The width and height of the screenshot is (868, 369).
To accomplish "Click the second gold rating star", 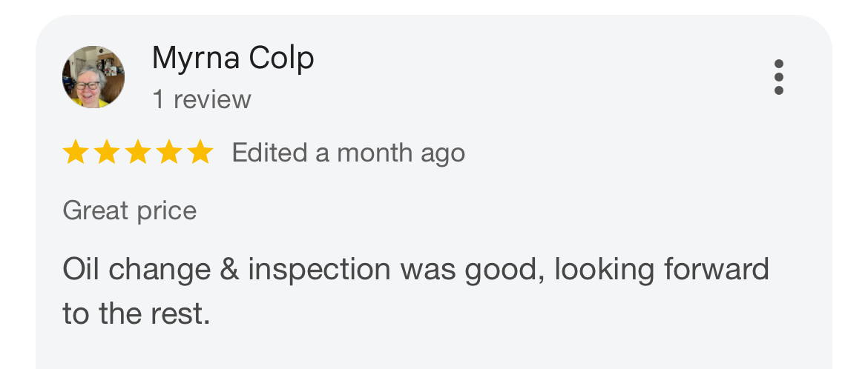I will pyautogui.click(x=106, y=153).
